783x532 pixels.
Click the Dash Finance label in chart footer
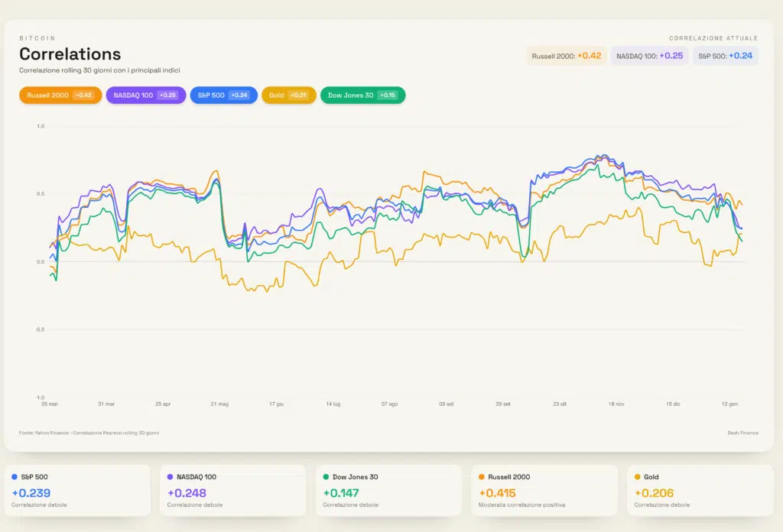click(742, 433)
